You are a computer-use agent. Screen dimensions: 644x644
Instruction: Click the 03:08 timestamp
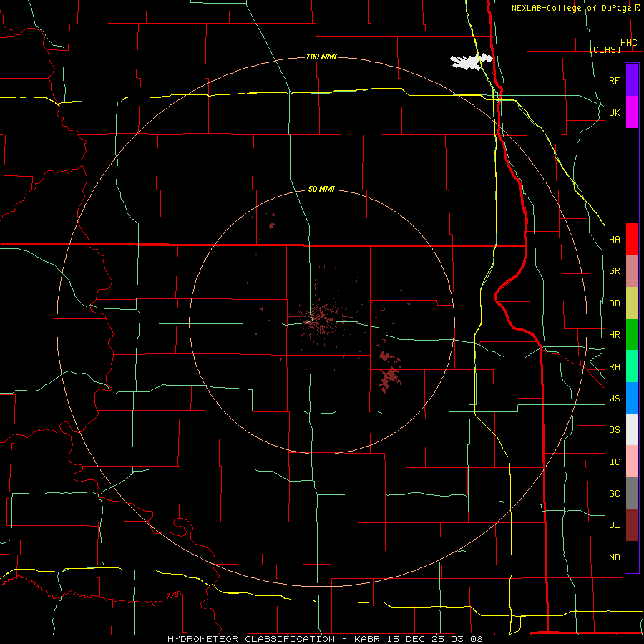click(x=465, y=639)
